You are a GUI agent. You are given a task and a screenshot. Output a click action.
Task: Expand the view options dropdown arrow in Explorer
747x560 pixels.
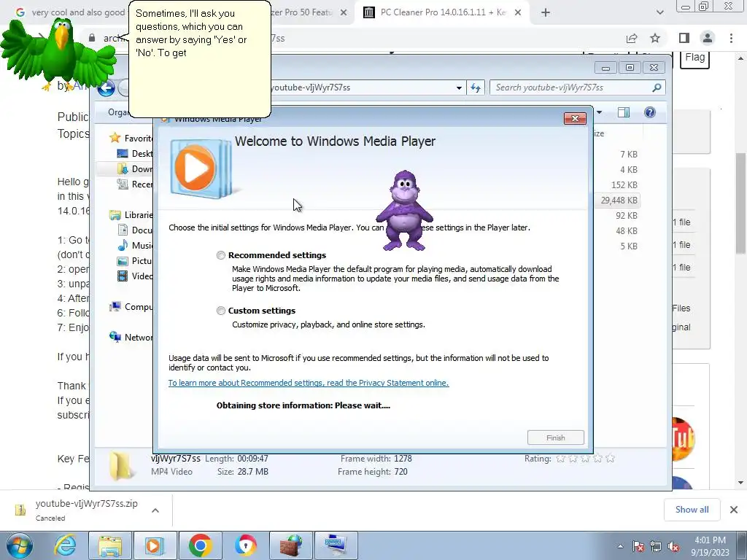click(x=600, y=112)
